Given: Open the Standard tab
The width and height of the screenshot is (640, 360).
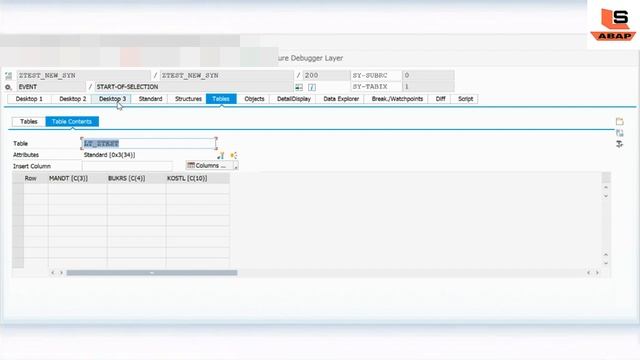Looking at the screenshot, I should pyautogui.click(x=150, y=99).
